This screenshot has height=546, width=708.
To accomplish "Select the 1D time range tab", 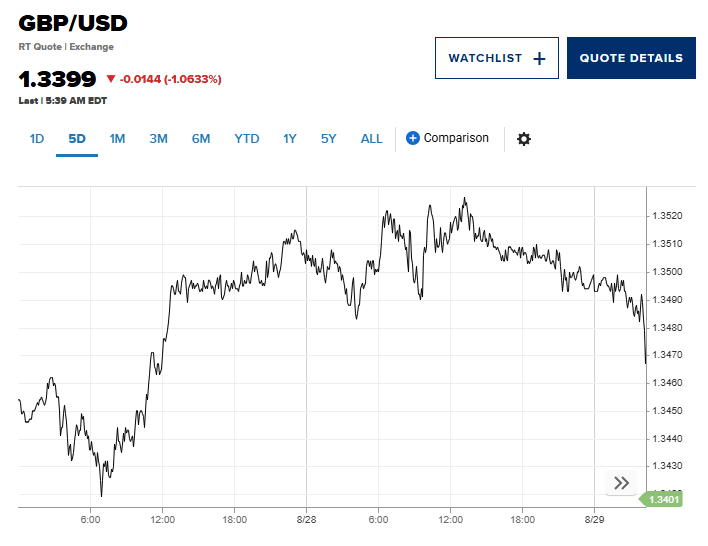I will point(37,139).
